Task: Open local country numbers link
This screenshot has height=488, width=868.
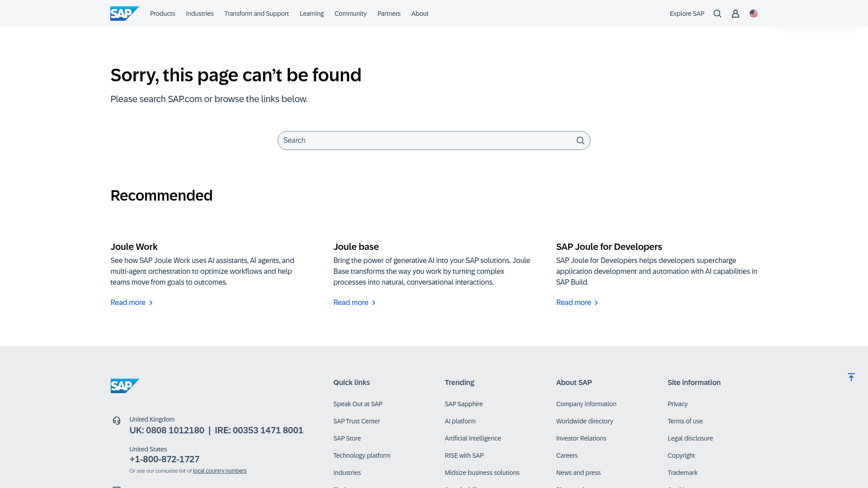Action: tap(220, 471)
